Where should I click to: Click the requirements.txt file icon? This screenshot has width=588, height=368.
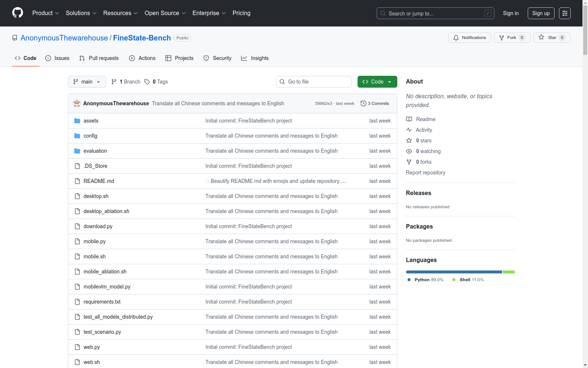(77, 302)
